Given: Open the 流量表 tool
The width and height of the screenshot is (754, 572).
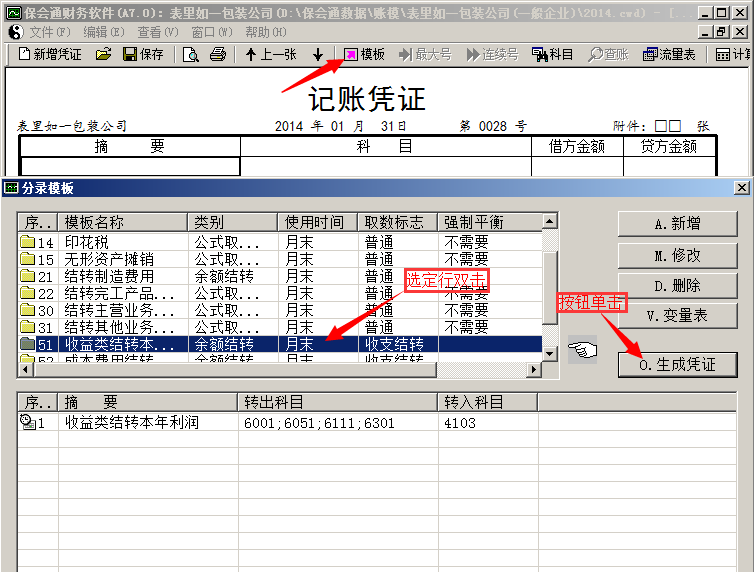Looking at the screenshot, I should coord(669,54).
